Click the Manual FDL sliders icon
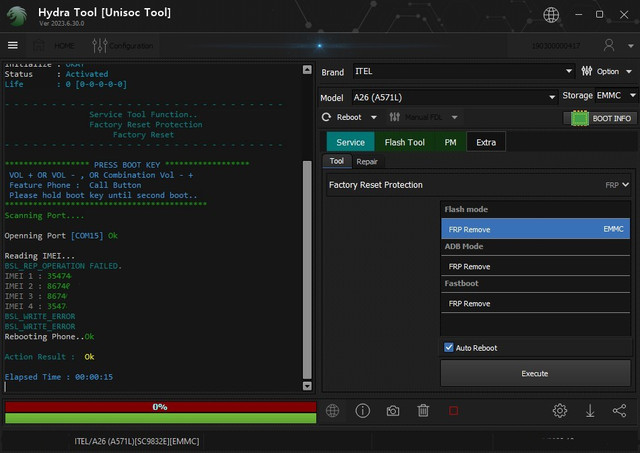The width and height of the screenshot is (640, 453). (394, 118)
